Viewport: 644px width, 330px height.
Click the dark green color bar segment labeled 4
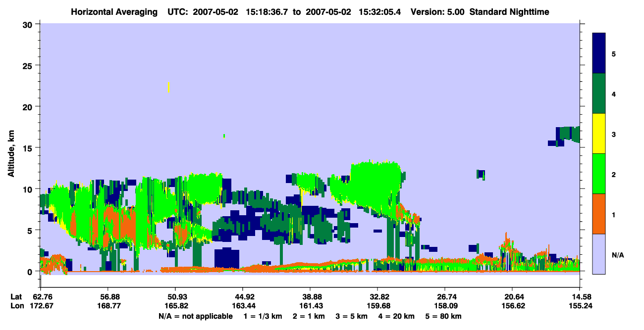[599, 94]
